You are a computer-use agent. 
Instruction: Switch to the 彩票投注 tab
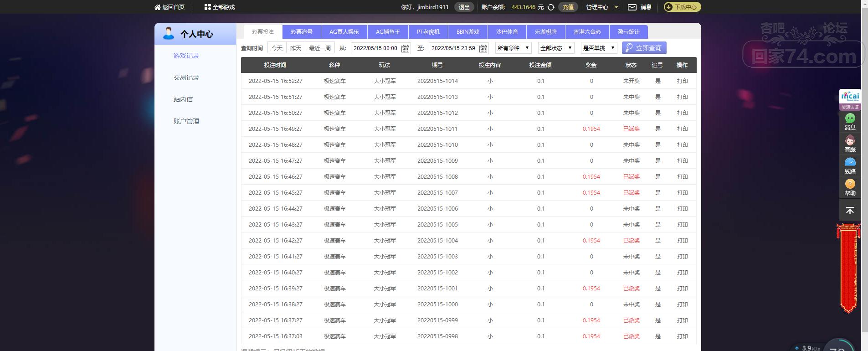(x=263, y=32)
